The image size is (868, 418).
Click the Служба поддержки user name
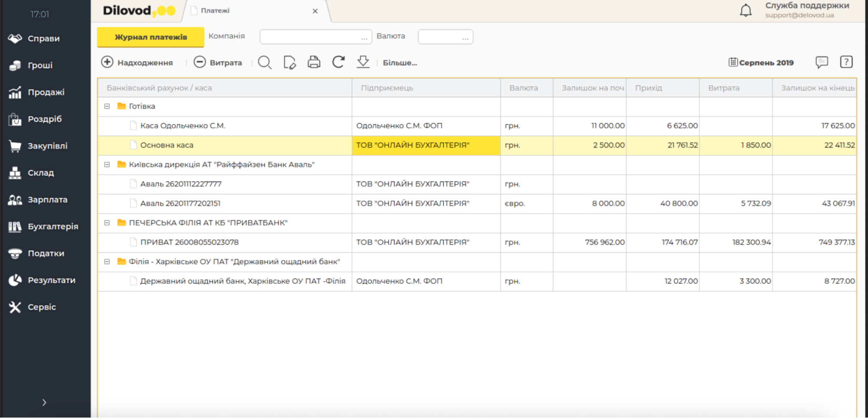(807, 5)
